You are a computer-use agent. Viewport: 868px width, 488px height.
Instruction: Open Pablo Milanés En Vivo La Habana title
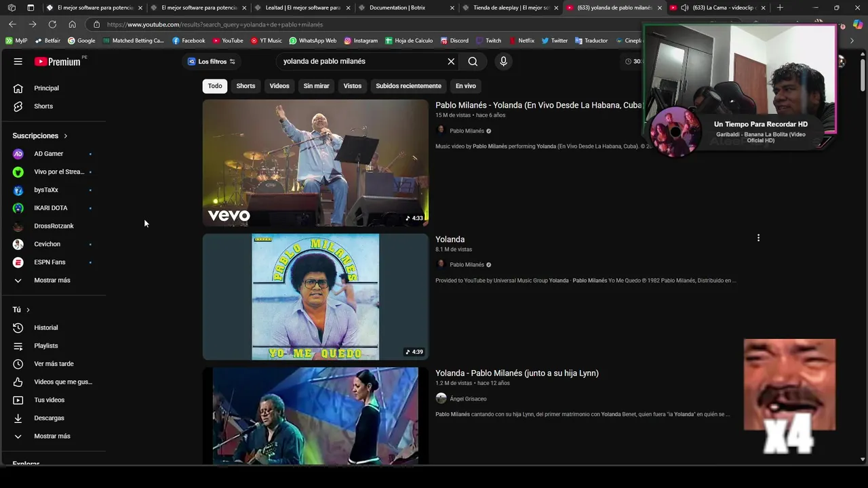click(538, 105)
